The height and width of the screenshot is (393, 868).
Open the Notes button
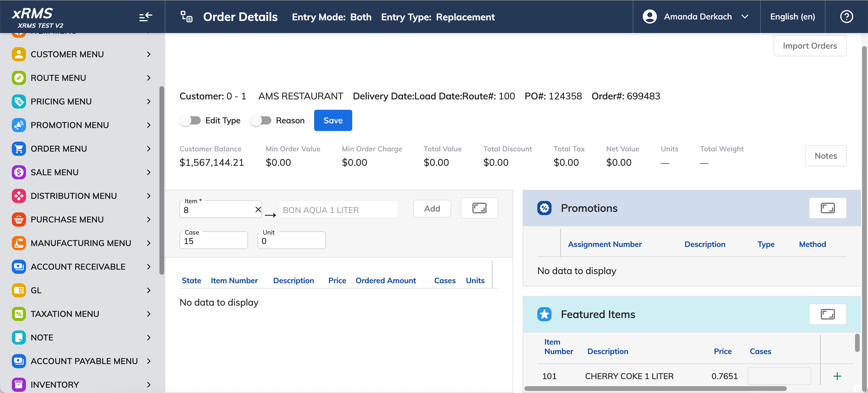pos(825,155)
